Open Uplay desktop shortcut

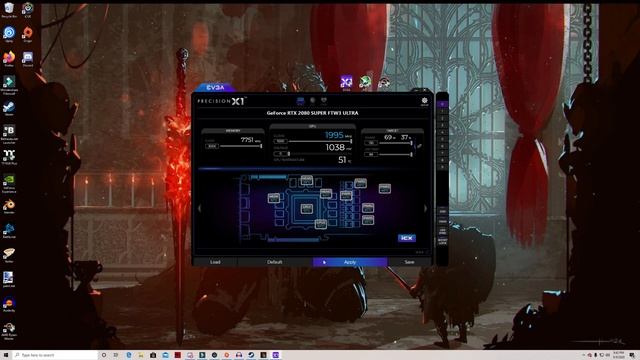tap(9, 35)
